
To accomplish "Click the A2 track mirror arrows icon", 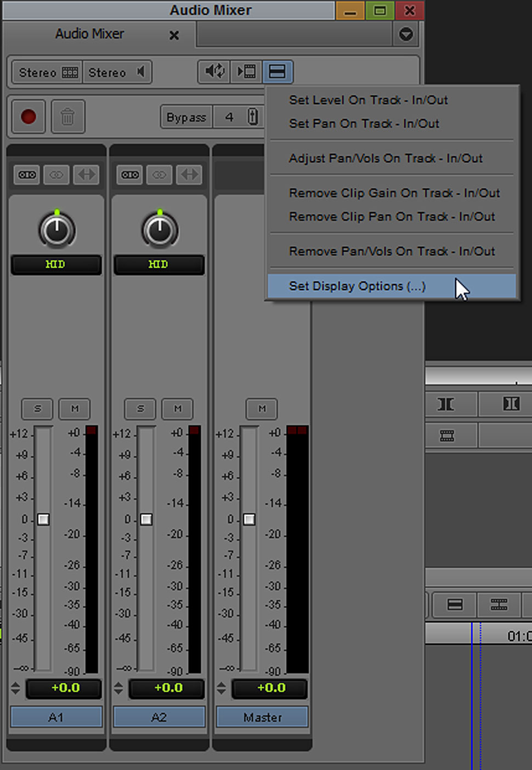I will (x=189, y=175).
